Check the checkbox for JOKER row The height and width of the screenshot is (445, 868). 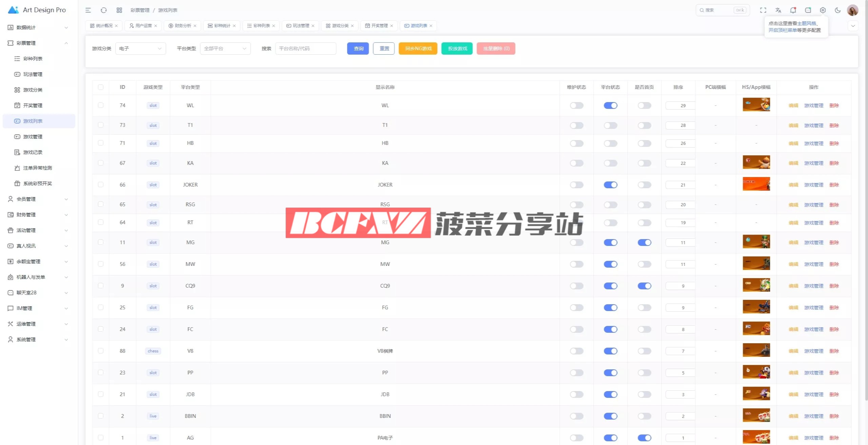(101, 185)
